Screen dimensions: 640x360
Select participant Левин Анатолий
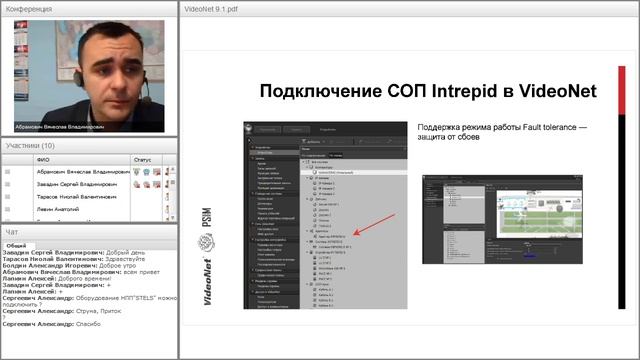58,209
